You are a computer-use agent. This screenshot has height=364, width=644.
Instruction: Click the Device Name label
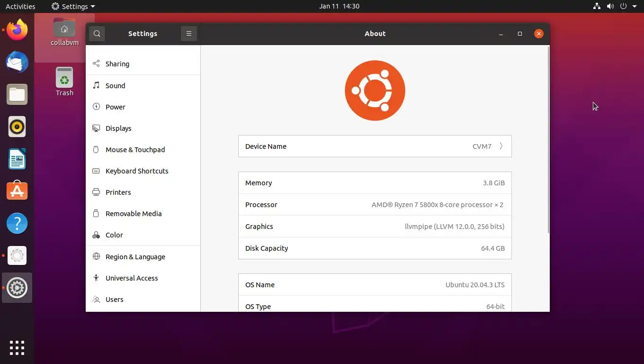coord(266,146)
